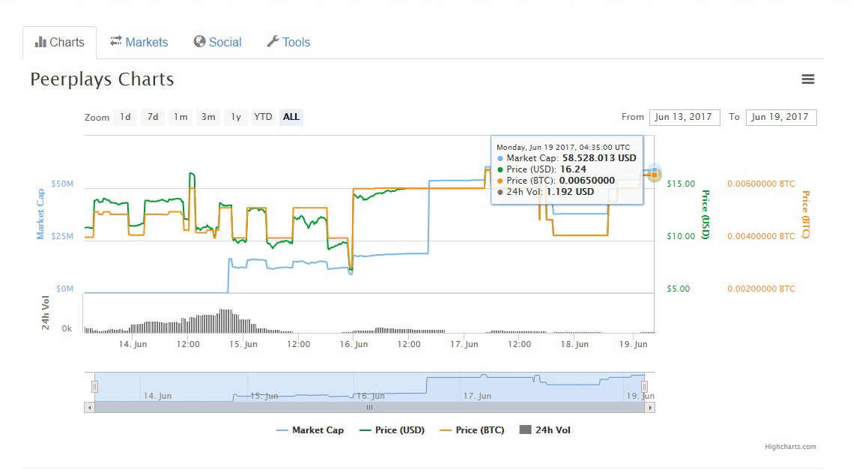
Task: Click the $5.00 price axis label
Action: (x=678, y=289)
